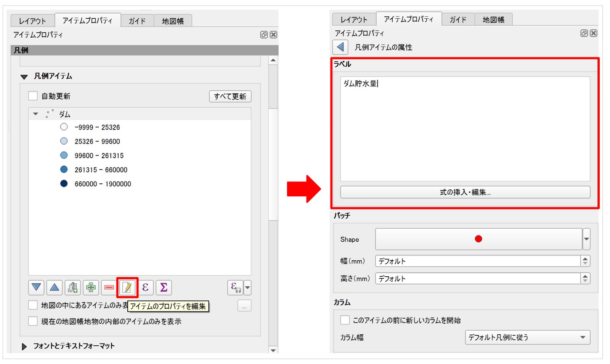Undock the right Item Properties panel

584,33
